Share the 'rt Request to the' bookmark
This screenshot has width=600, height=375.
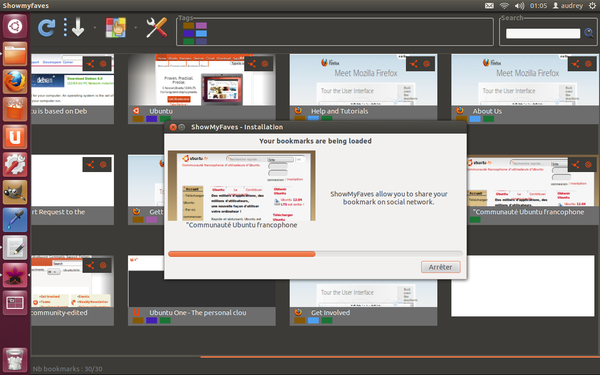(91, 165)
